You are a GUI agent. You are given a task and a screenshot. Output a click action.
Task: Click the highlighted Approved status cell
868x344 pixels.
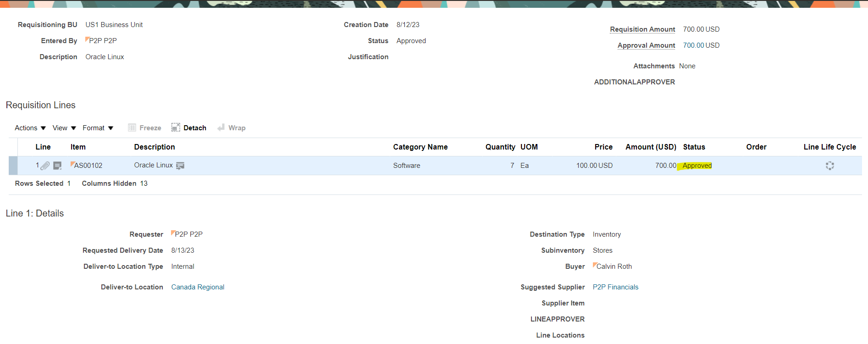[x=697, y=166]
